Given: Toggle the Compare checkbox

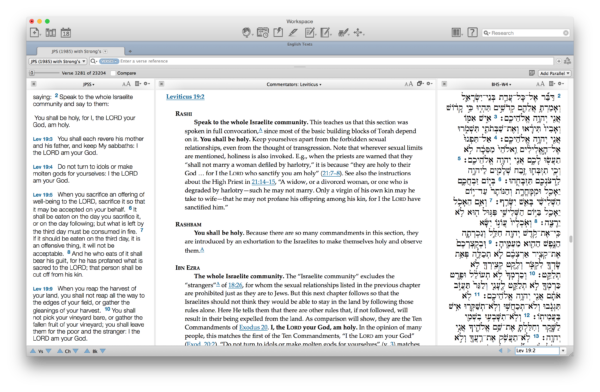Looking at the screenshot, I should 113,73.
